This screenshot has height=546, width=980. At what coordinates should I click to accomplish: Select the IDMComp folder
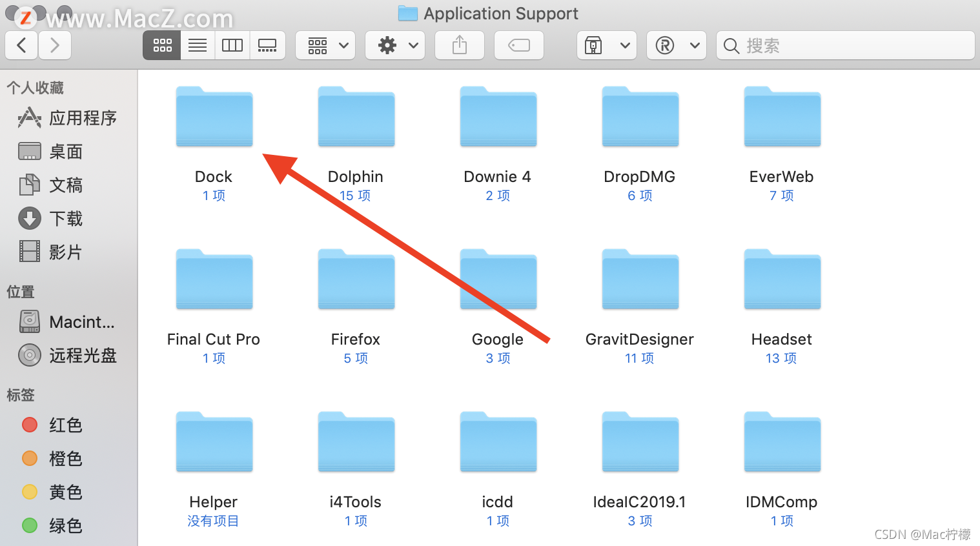tap(782, 442)
